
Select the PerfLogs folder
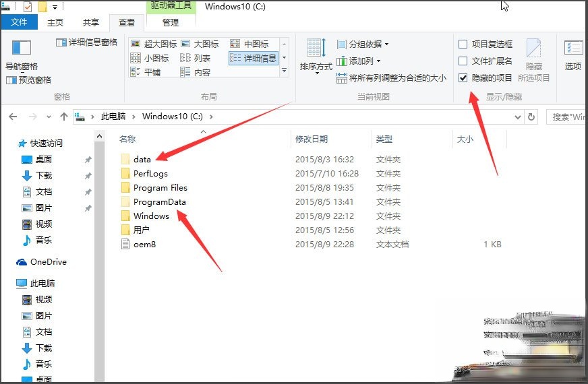[x=150, y=173]
